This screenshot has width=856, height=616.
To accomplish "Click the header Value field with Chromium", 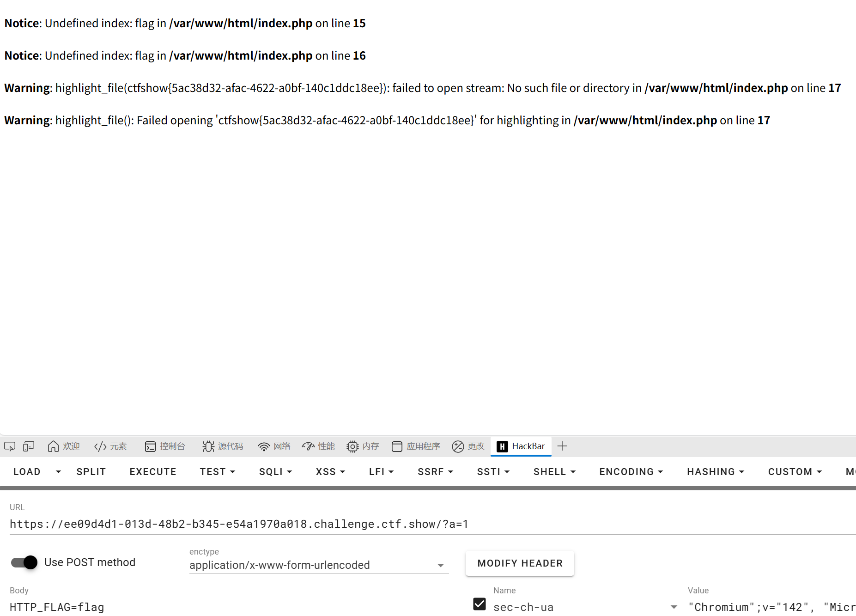I will (771, 607).
